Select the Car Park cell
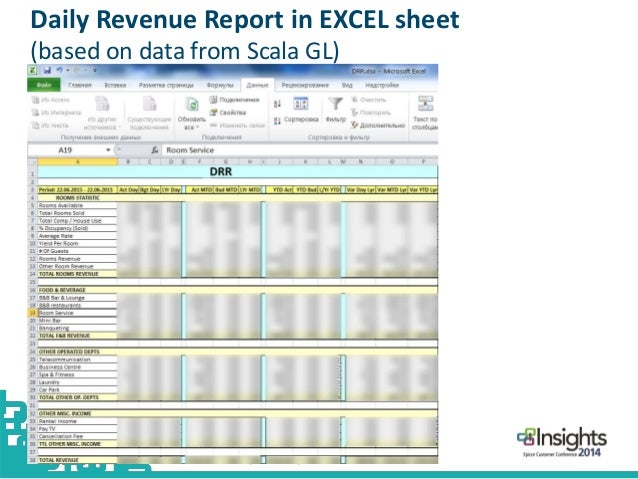This screenshot has height=479, width=638. click(x=77, y=390)
